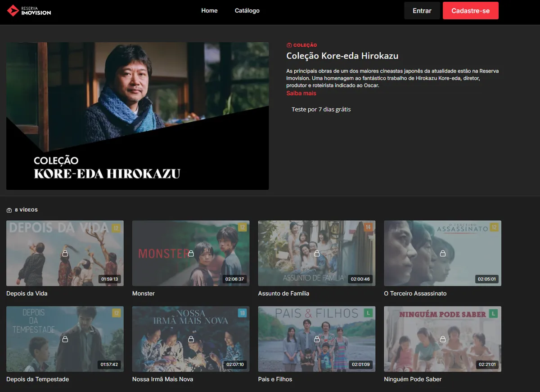Click age rating 10 badge on Nossa Irmã Mais Nova
The height and width of the screenshot is (392, 540).
(x=243, y=313)
